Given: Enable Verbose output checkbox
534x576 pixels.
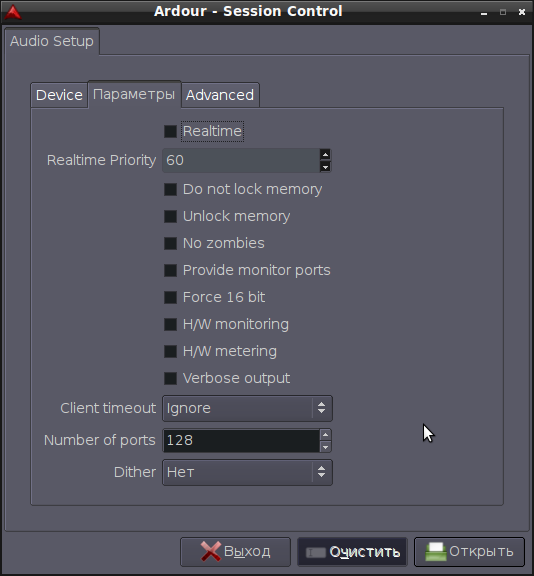Looking at the screenshot, I should (x=170, y=378).
